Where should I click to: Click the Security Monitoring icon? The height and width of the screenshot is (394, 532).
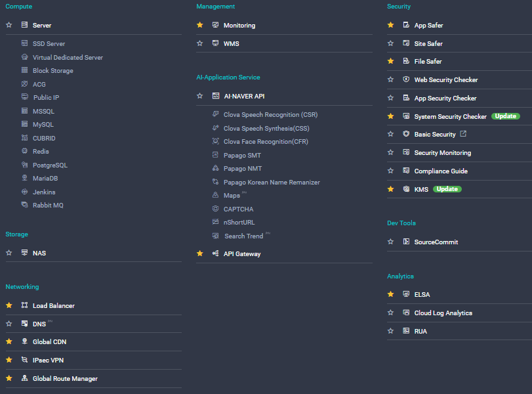click(x=406, y=152)
